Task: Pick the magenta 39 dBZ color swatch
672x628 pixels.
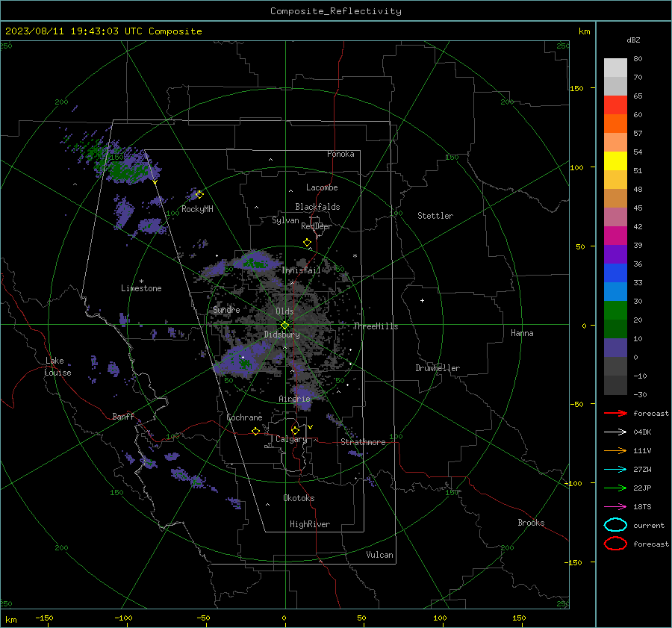Action: pyautogui.click(x=615, y=235)
